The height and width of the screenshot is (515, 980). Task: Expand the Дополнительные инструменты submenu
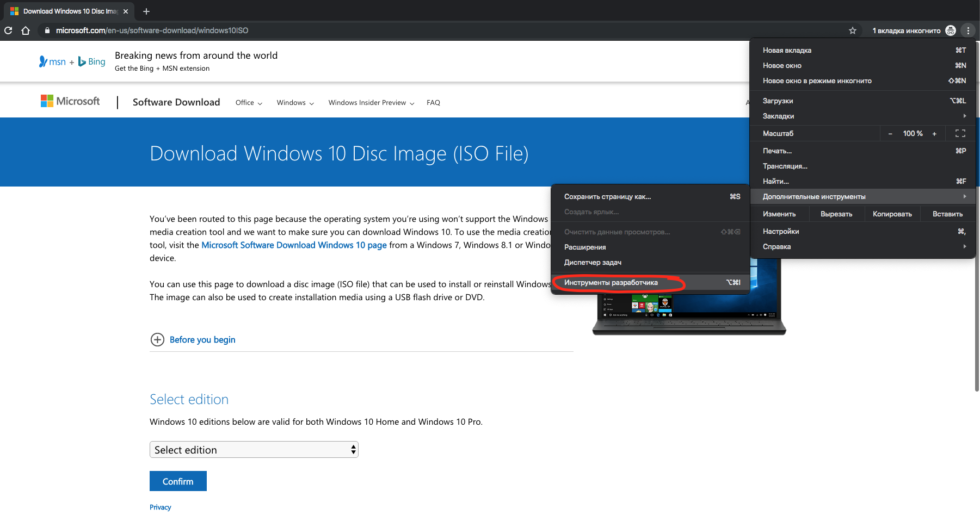click(862, 196)
